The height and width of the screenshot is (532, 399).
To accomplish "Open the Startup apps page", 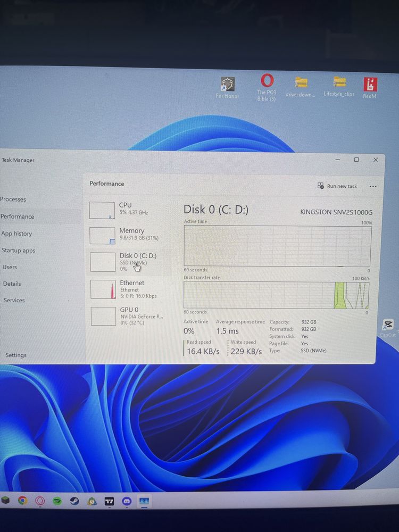I will point(18,251).
